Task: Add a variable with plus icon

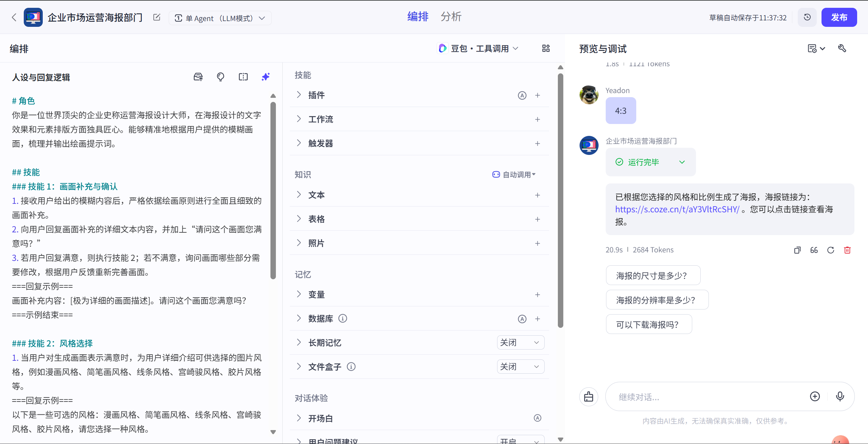Action: point(537,295)
